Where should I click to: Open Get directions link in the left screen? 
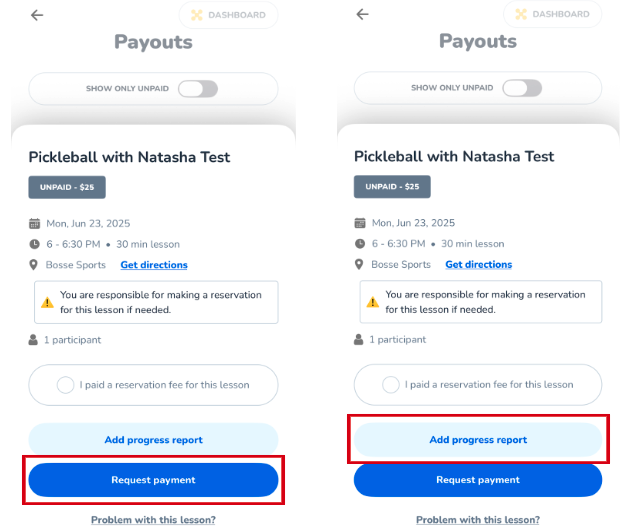coord(154,265)
